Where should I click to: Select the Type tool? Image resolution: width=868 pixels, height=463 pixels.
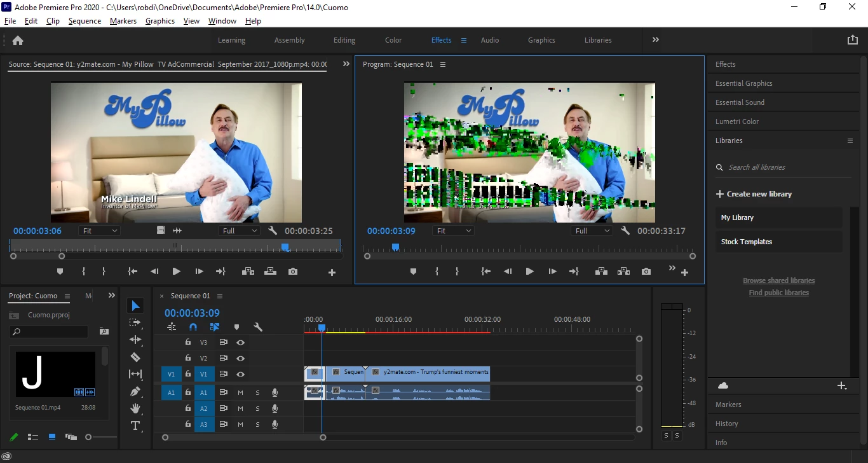[135, 425]
